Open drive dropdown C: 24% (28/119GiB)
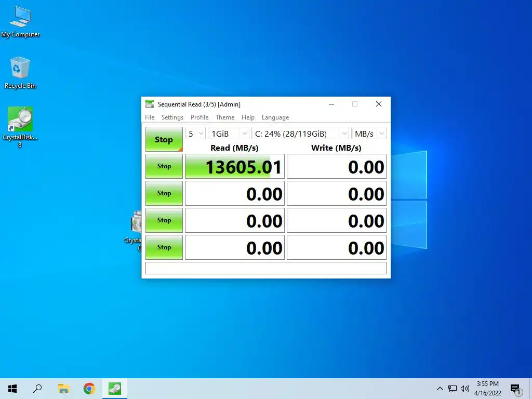This screenshot has height=399, width=532. pos(300,134)
